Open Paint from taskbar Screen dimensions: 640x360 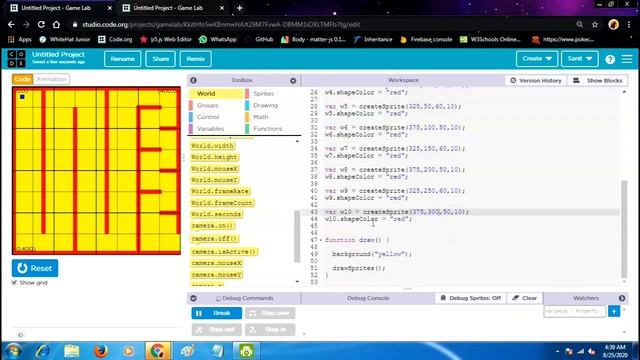coord(187,351)
